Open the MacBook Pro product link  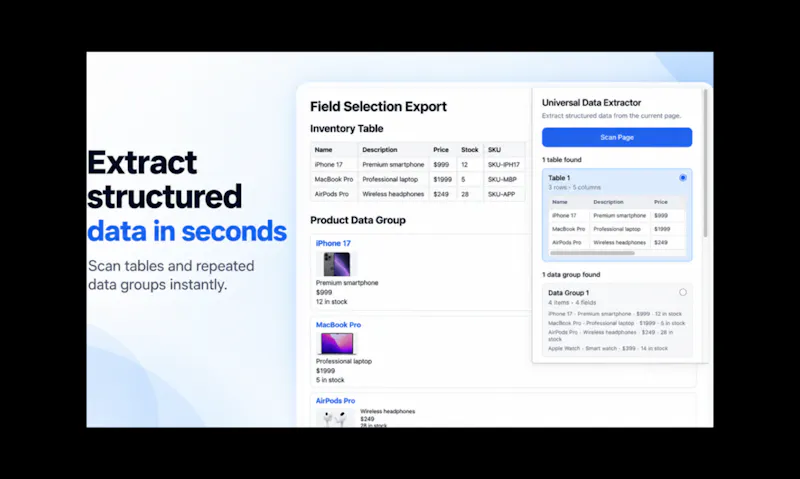coord(338,324)
